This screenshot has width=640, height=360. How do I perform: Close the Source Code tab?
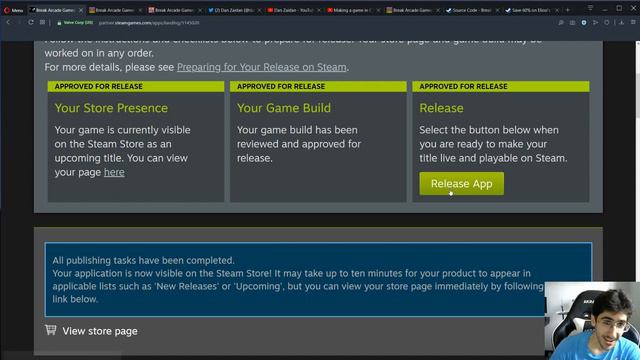pos(497,10)
